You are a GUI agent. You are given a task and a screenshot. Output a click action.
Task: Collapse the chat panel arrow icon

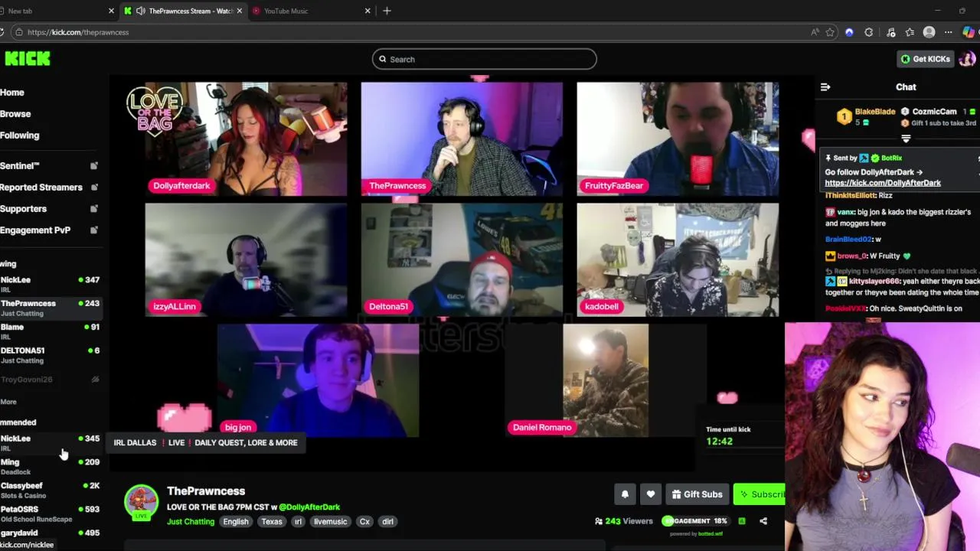825,87
